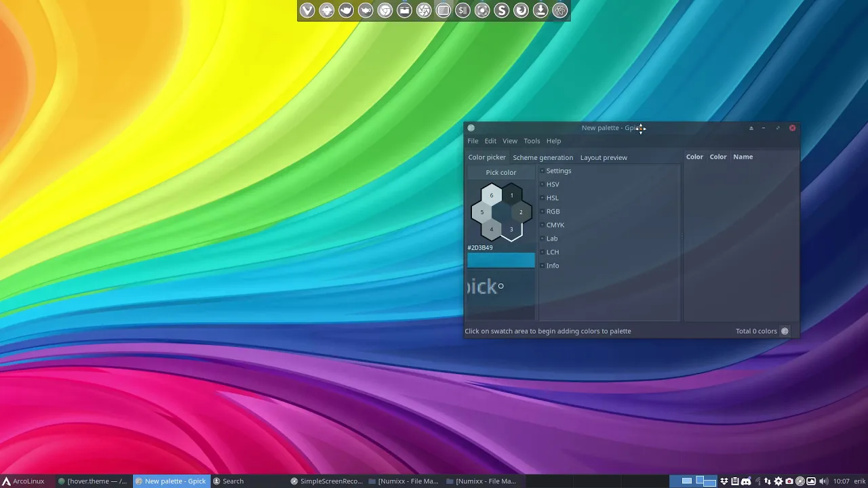
Task: Open the Edit menu
Action: click(x=490, y=141)
